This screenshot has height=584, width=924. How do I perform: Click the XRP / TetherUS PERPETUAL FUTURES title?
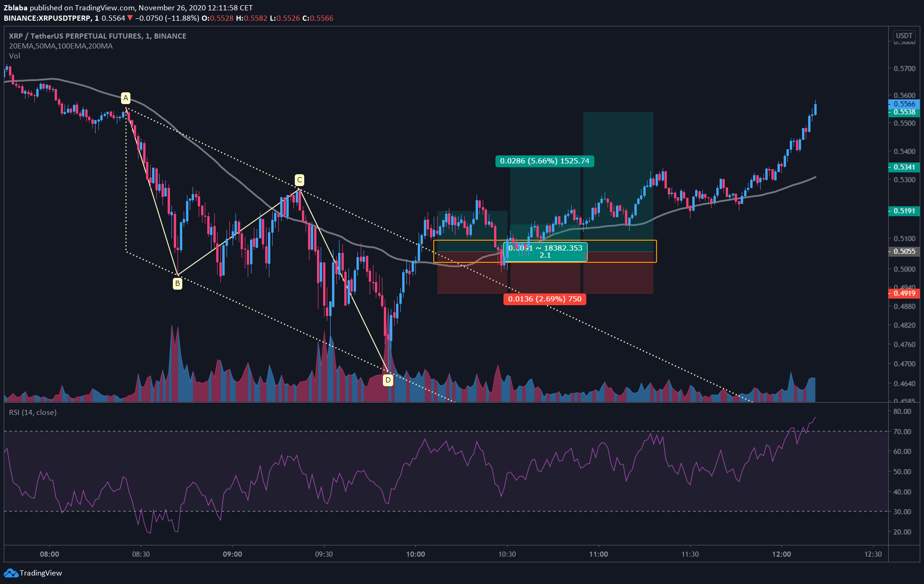97,36
